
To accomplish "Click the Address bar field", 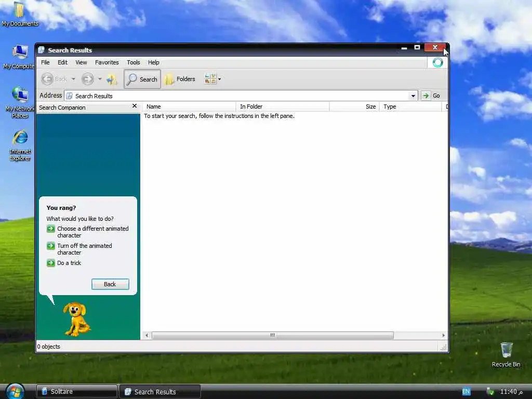I will pos(241,96).
